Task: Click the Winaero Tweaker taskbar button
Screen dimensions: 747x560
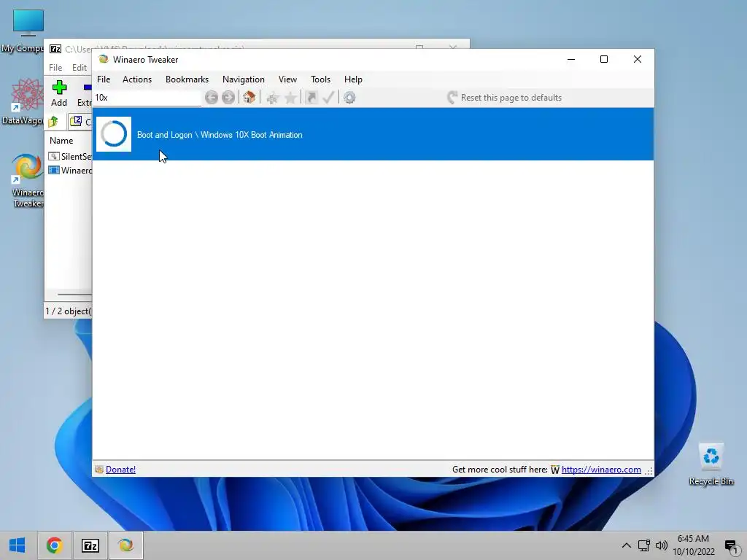Action: [125, 545]
